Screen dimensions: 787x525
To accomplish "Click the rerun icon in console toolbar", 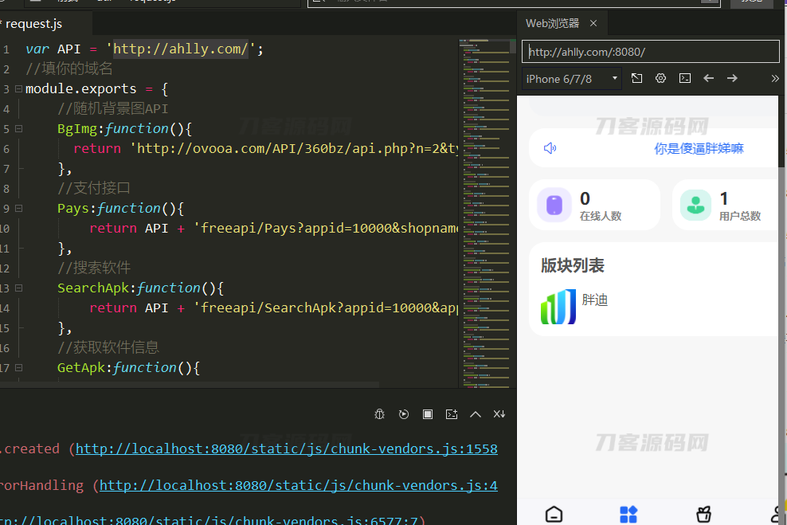I will (x=404, y=414).
